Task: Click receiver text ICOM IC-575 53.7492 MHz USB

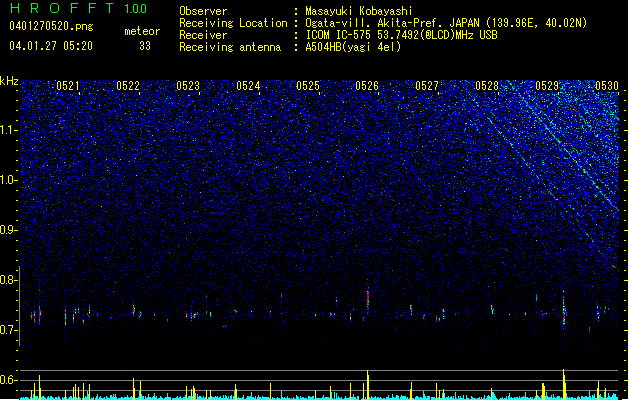Action: point(402,35)
